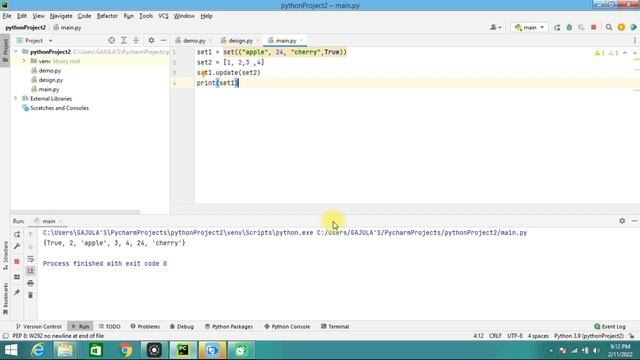
Task: Hide the Run panel with minus icon
Action: 634,221
